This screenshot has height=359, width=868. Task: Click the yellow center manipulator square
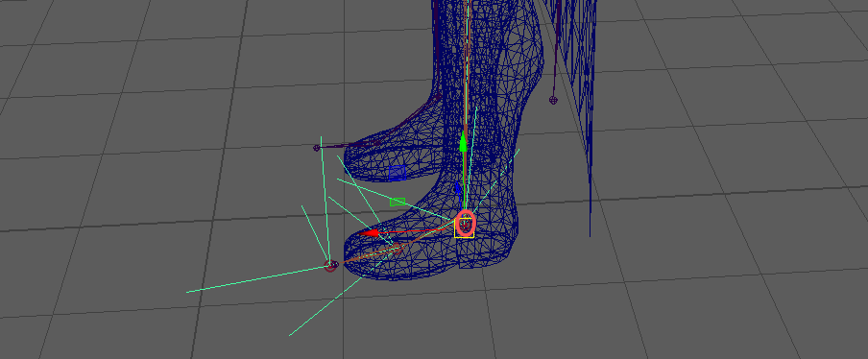465,227
